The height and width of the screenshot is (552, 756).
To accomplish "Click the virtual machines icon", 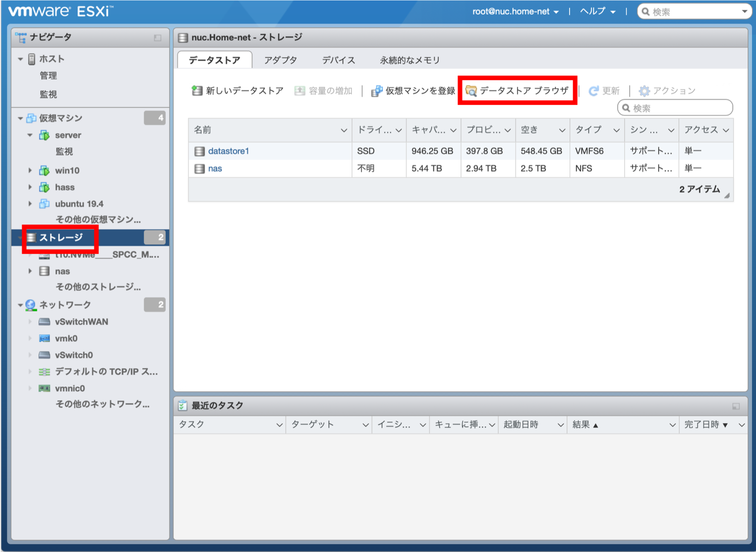I will tap(31, 118).
